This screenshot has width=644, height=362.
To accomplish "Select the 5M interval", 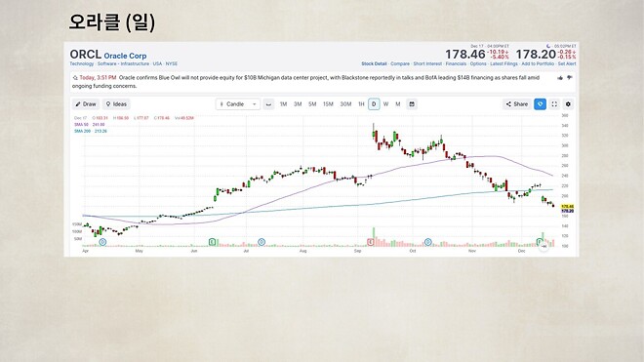I will pyautogui.click(x=312, y=104).
